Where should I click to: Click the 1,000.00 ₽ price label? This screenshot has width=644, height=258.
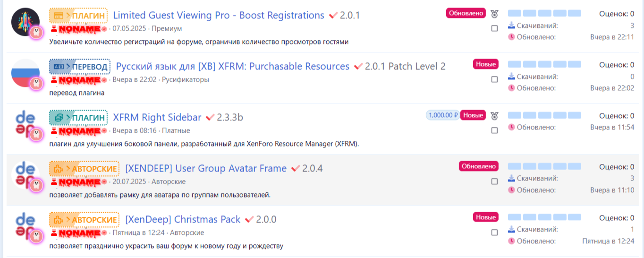442,115
